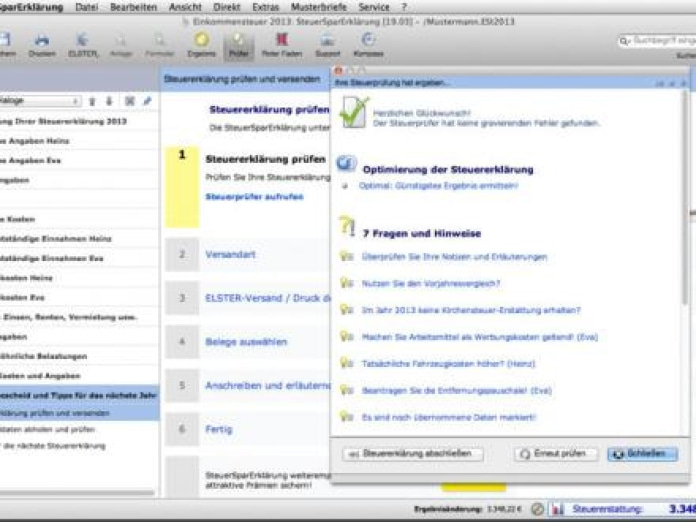
Task: Click the Schließen button
Action: (x=642, y=454)
